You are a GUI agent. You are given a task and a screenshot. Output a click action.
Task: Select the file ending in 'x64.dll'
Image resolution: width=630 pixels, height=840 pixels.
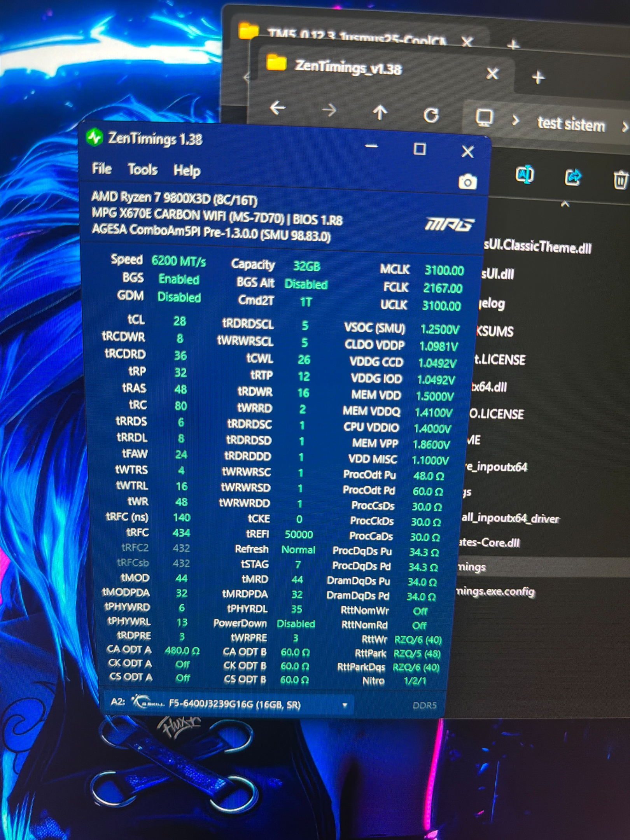489,387
